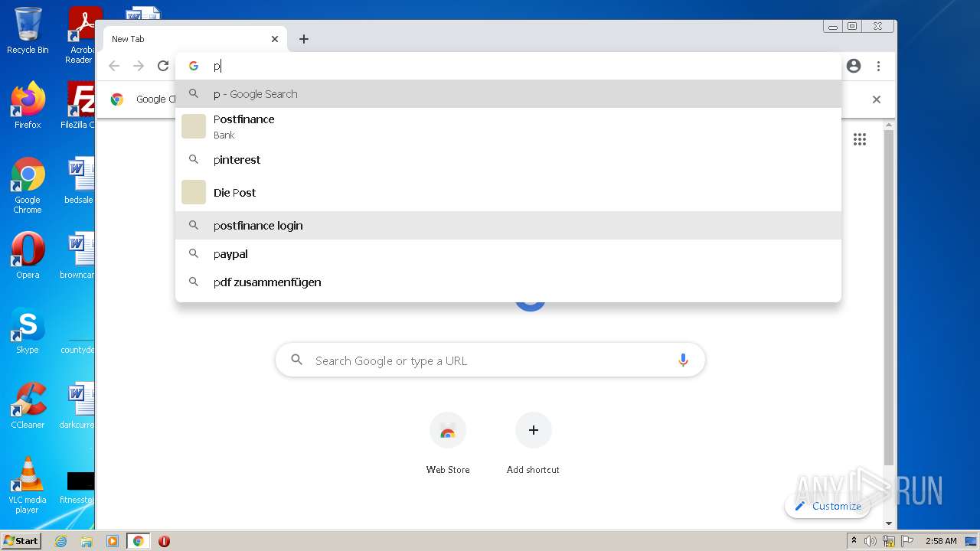Click the back navigation arrow
The width and height of the screenshot is (980, 551).
click(114, 66)
